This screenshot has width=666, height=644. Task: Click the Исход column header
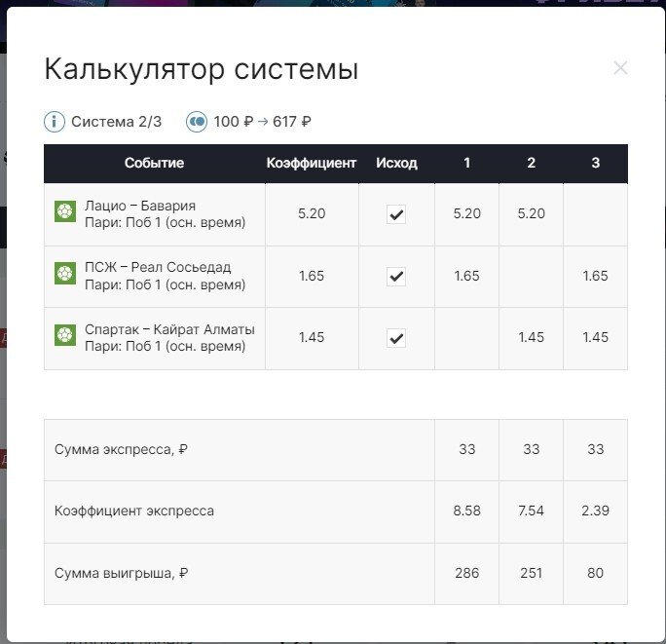(x=396, y=163)
